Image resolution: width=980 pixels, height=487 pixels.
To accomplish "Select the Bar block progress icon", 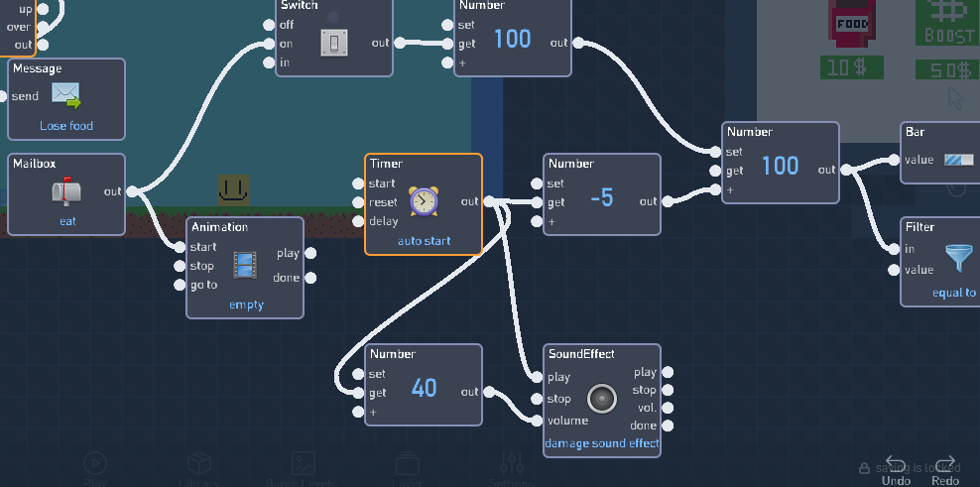I will pyautogui.click(x=959, y=160).
